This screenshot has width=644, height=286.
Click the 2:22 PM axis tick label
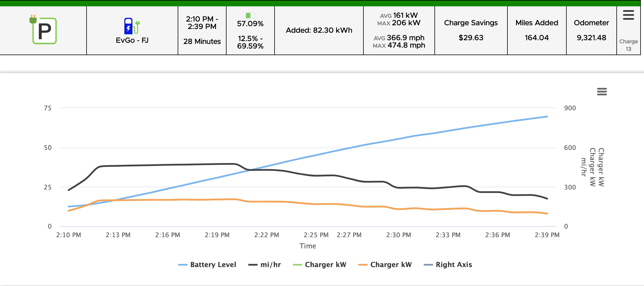[267, 235]
